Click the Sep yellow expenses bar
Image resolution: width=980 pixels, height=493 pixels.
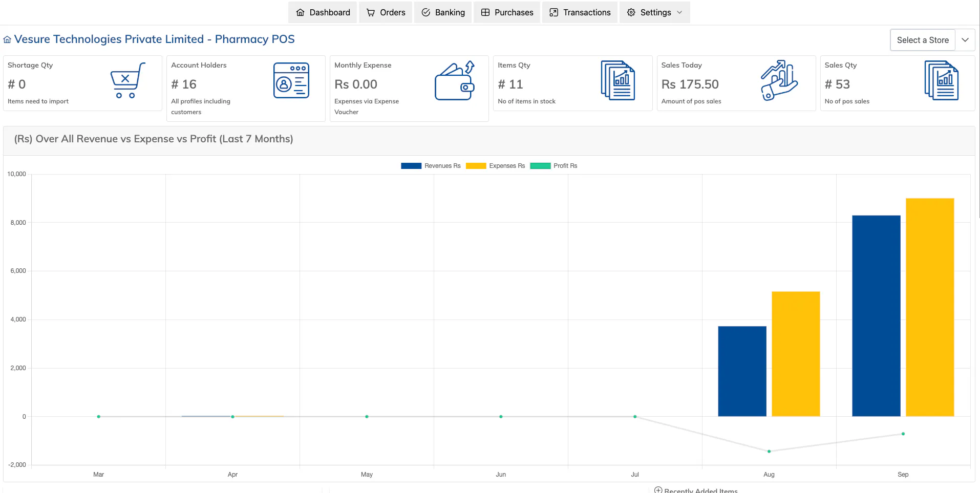930,307
